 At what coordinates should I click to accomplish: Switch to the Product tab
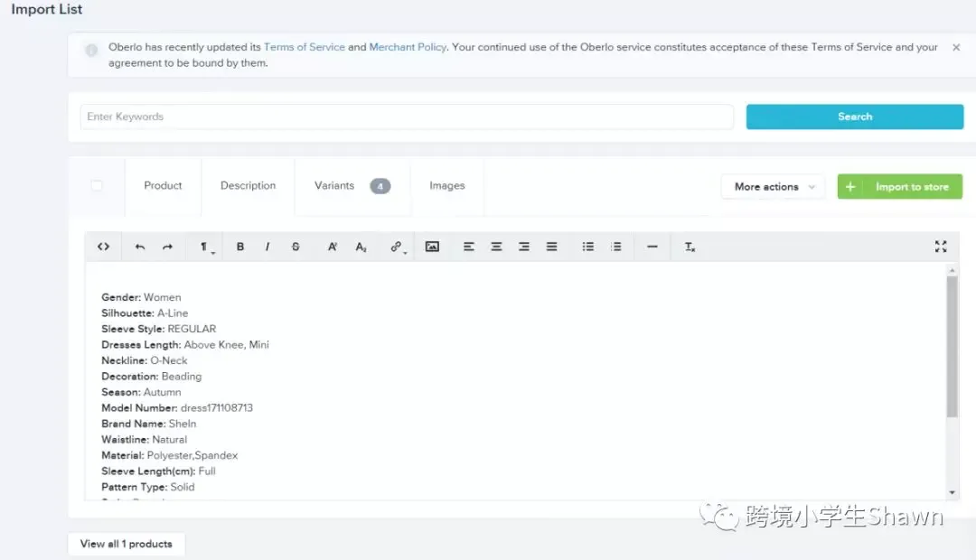click(x=163, y=185)
